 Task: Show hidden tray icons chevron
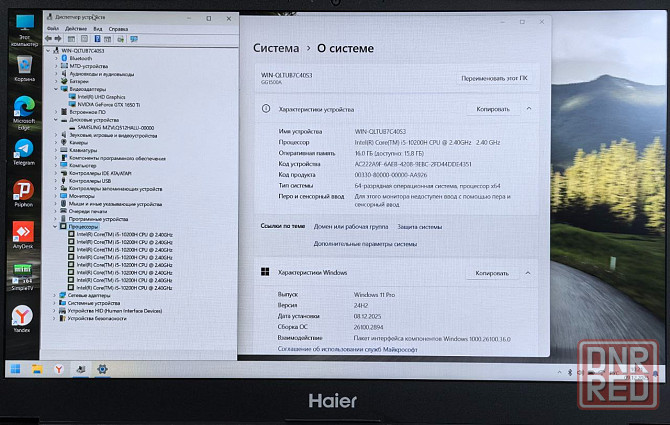(559, 372)
